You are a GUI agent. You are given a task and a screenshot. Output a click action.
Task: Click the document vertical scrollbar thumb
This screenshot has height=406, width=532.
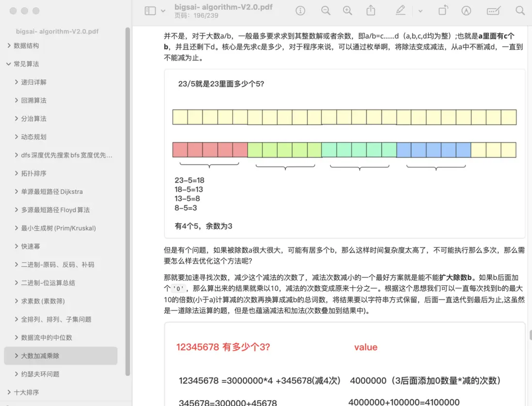[x=530, y=335]
